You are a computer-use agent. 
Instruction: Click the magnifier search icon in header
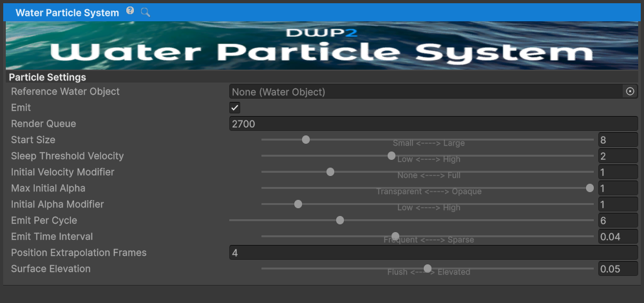pyautogui.click(x=146, y=12)
